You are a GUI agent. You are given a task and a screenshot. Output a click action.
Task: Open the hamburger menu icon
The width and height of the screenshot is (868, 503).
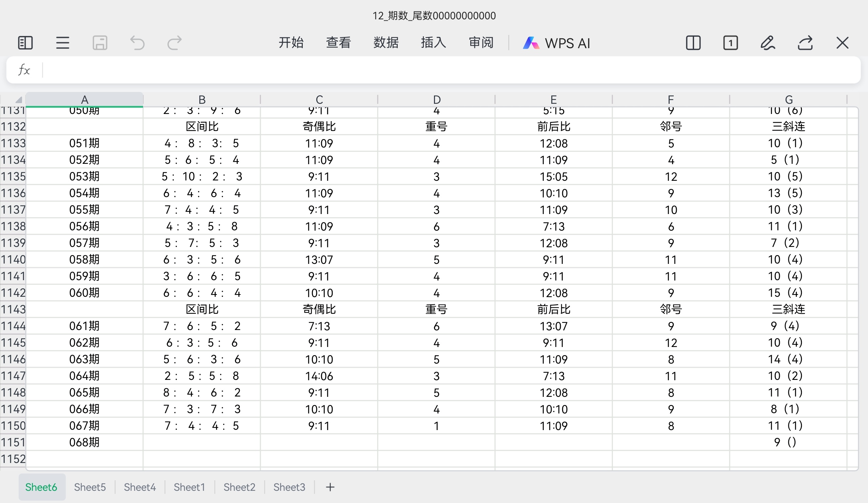63,43
